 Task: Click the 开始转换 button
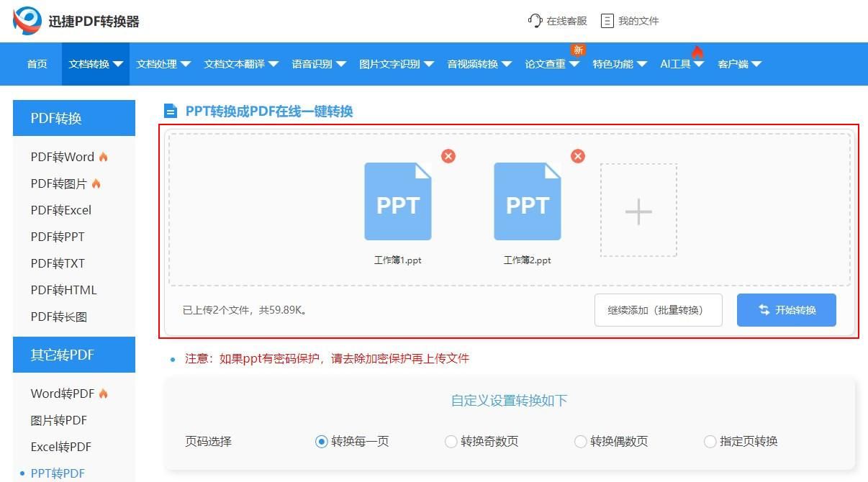coord(787,310)
